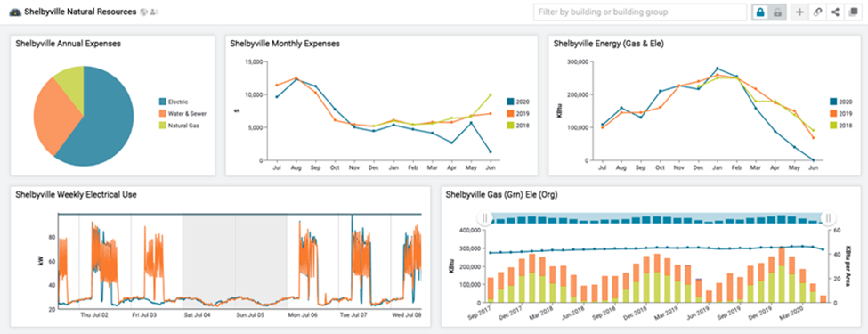
Task: Select the locked padlock toggle
Action: point(760,12)
